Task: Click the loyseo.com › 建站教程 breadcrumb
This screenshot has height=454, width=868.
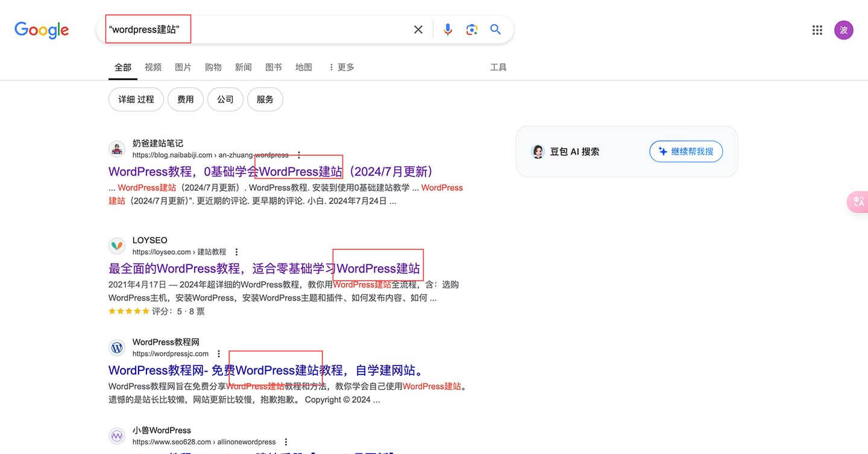Action: click(179, 252)
